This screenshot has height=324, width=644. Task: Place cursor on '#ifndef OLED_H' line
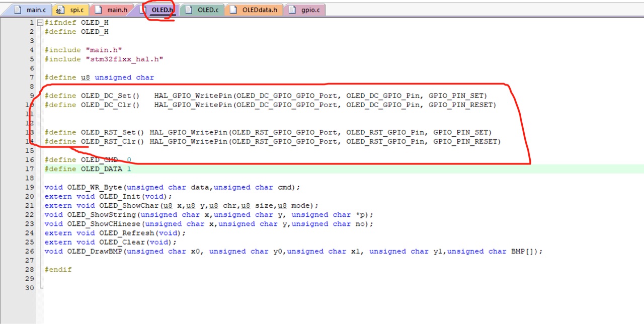click(x=76, y=23)
